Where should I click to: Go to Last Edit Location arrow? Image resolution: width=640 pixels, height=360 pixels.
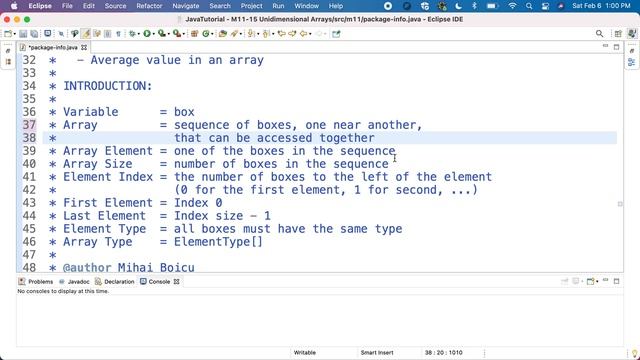281,34
